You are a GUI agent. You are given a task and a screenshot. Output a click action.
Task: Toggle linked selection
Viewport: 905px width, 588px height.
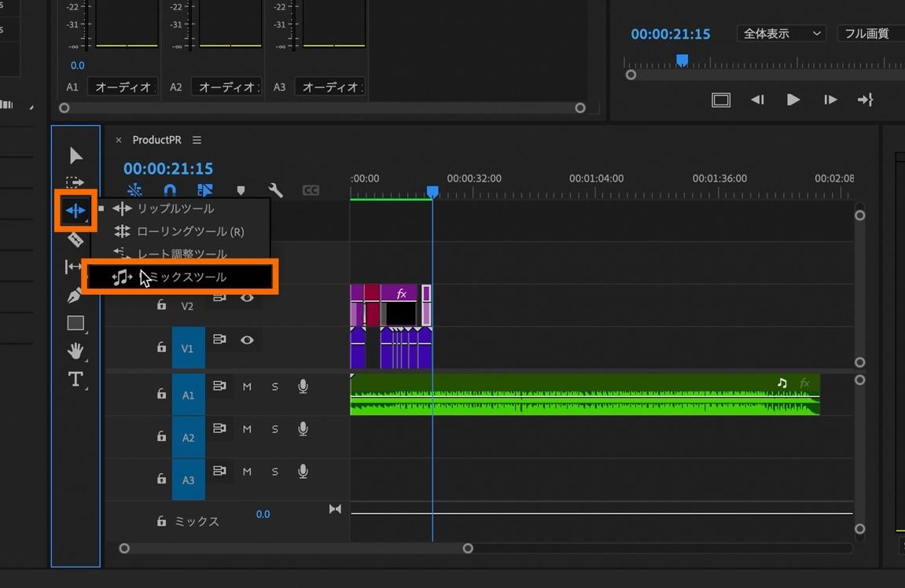point(205,190)
